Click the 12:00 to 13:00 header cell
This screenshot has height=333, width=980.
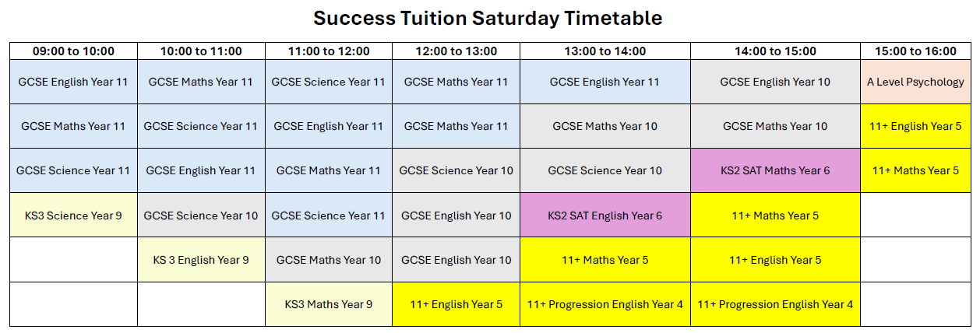pyautogui.click(x=457, y=51)
